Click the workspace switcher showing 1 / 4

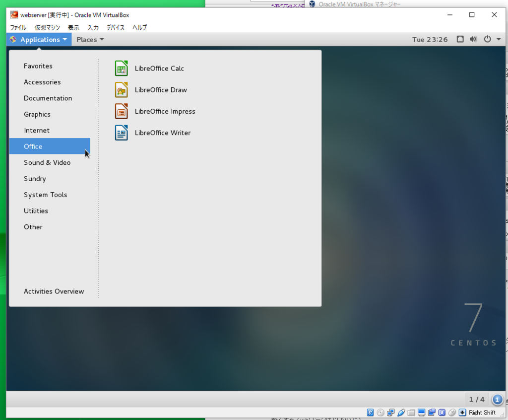click(x=477, y=400)
